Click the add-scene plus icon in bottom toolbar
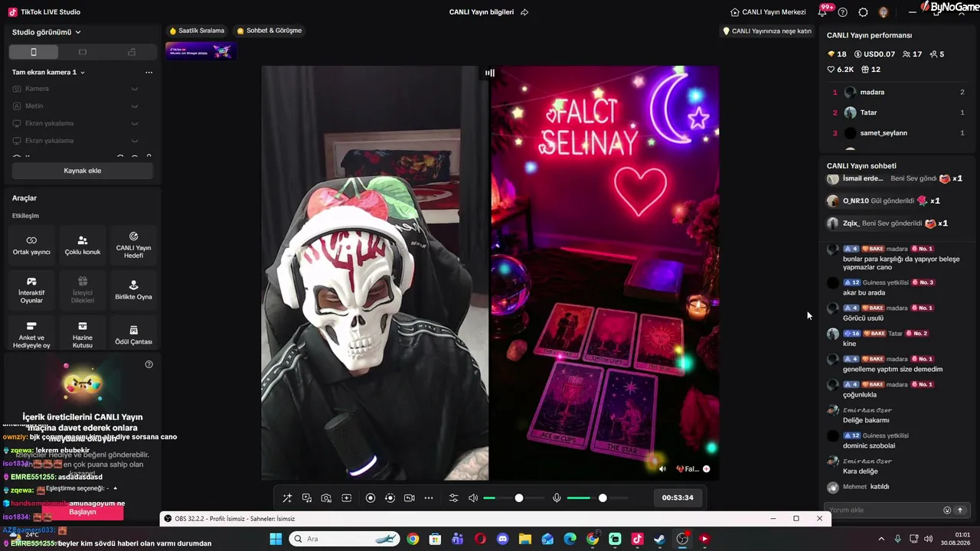980x551 pixels. 346,498
